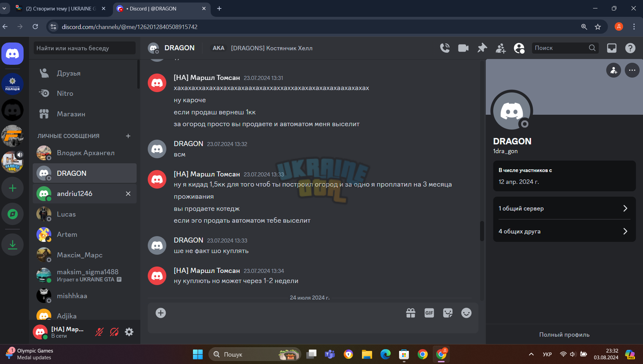Screen dimensions: 643x364
Task: Open Discord help
Action: click(x=630, y=48)
